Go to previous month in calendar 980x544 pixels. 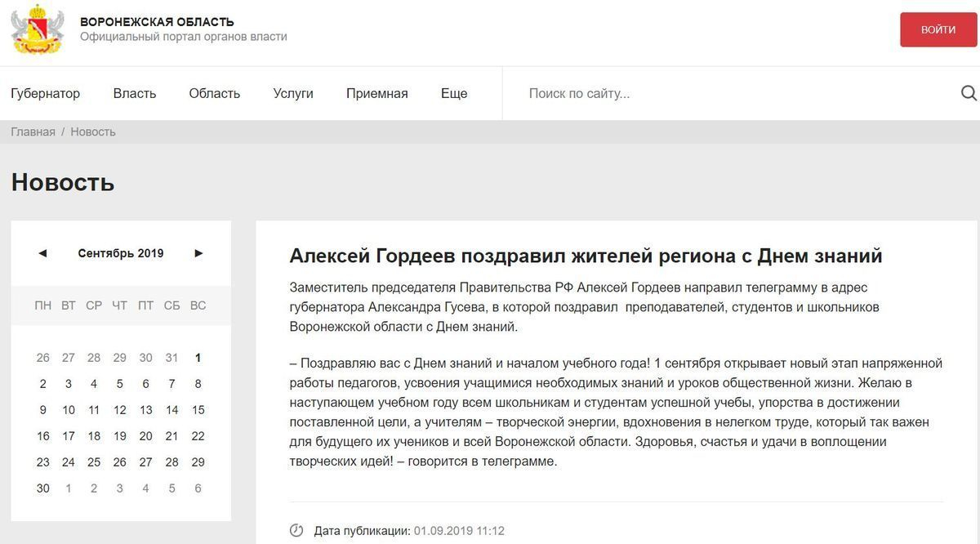tap(42, 253)
